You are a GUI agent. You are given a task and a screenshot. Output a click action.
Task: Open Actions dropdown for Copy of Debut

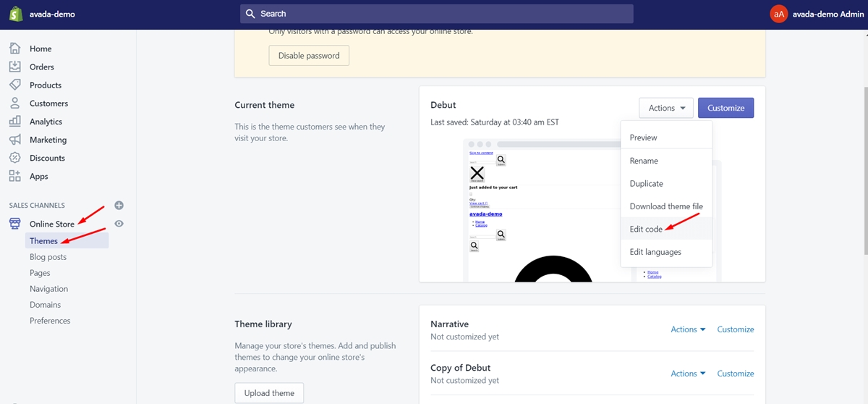point(688,374)
